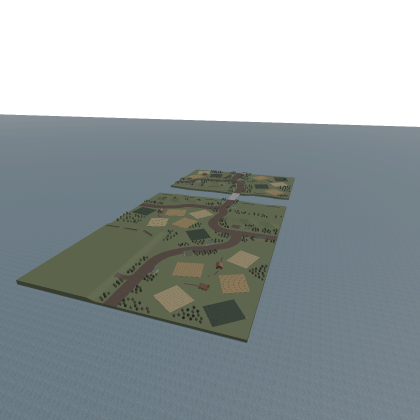
Task: Select the brown silo building between the tan fields
Action: point(219,265)
